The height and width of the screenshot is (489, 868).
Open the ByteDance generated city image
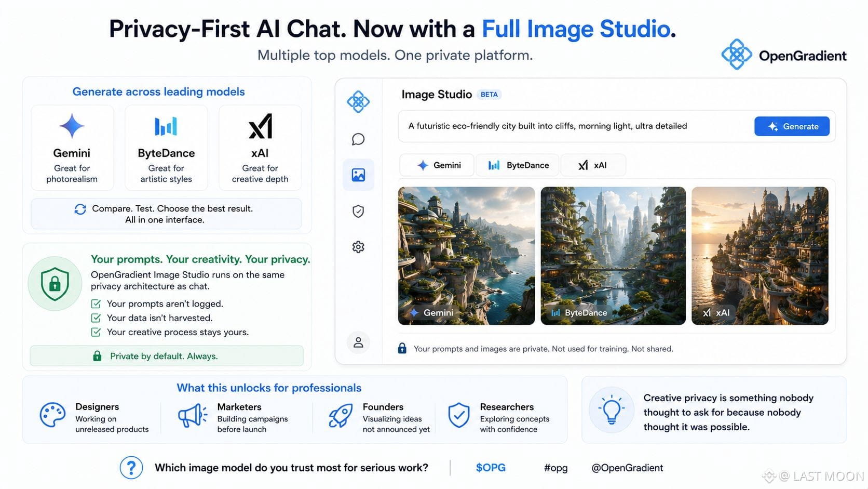pos(613,256)
